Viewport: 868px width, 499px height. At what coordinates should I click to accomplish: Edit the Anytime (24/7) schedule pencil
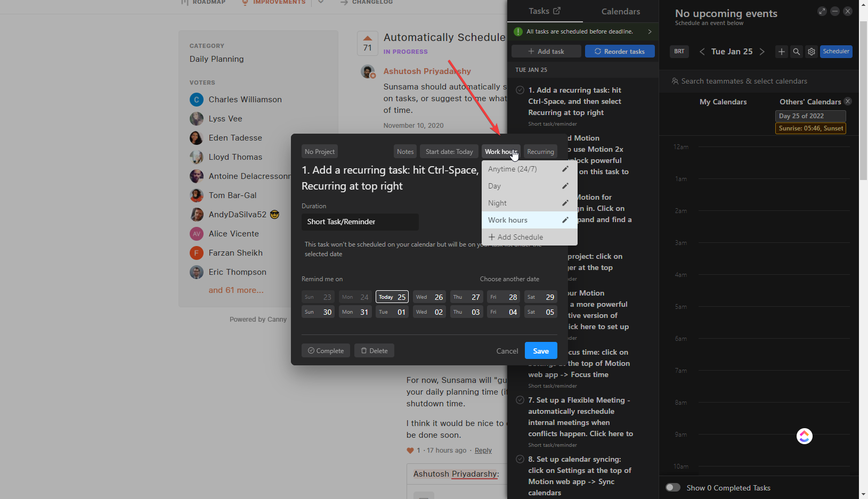(x=565, y=169)
